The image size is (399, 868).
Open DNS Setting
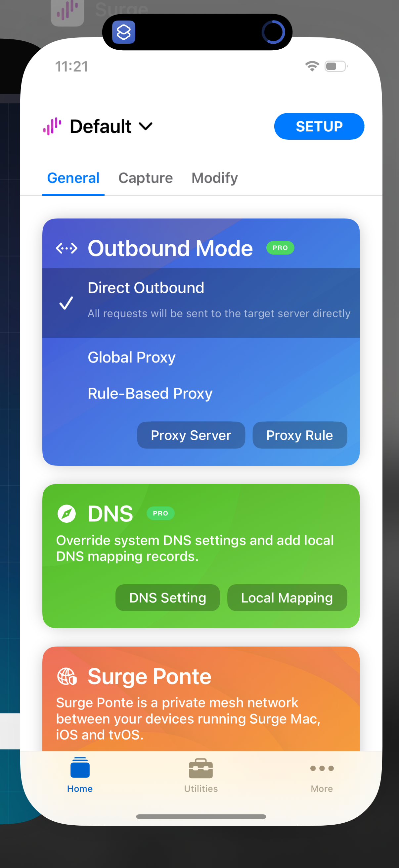[x=167, y=598]
